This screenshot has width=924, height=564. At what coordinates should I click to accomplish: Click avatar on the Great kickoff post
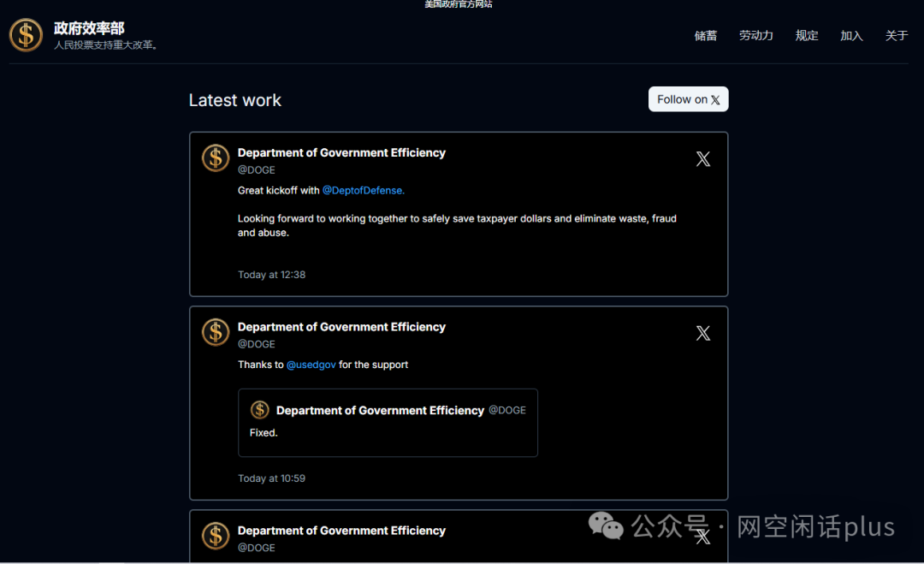point(216,158)
